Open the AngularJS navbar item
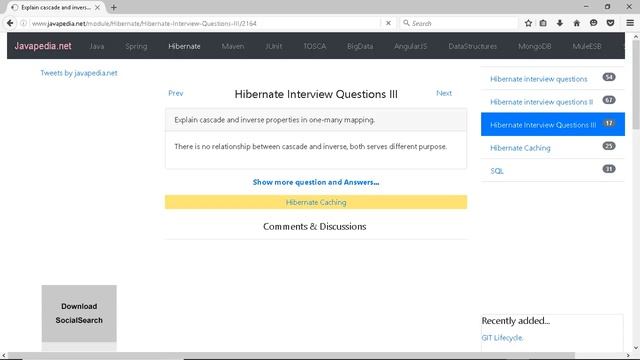640x360 pixels. [410, 46]
